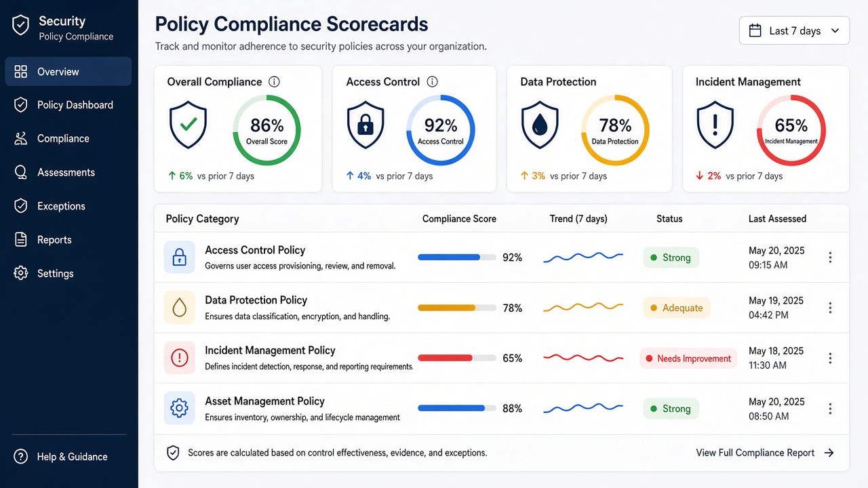Click the gear icon for Asset Management Policy
The height and width of the screenshot is (488, 868).
click(x=180, y=409)
